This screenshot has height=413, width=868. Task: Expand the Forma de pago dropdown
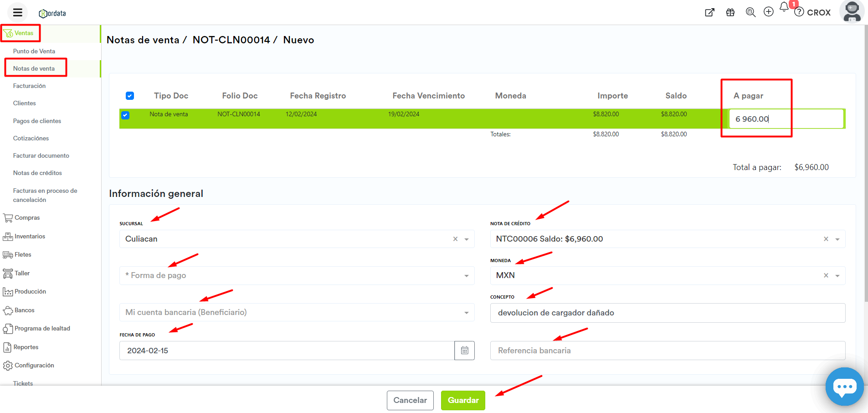(x=466, y=276)
